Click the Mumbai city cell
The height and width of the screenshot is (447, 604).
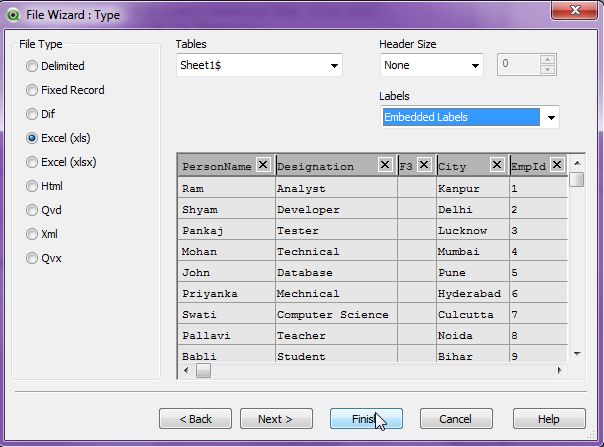[473, 252]
